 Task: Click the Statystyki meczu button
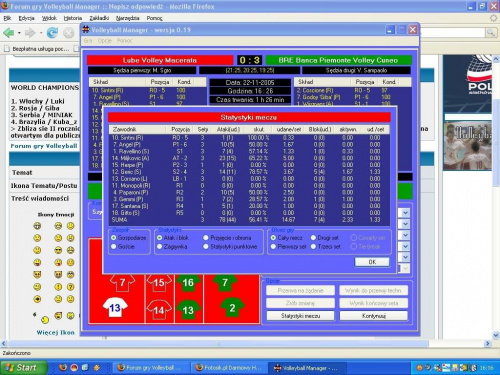300,316
